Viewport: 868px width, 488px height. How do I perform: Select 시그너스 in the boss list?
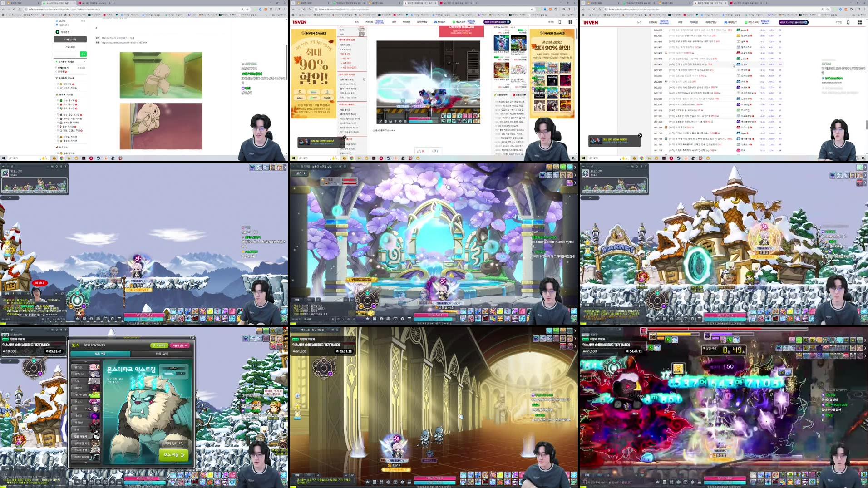(85, 374)
